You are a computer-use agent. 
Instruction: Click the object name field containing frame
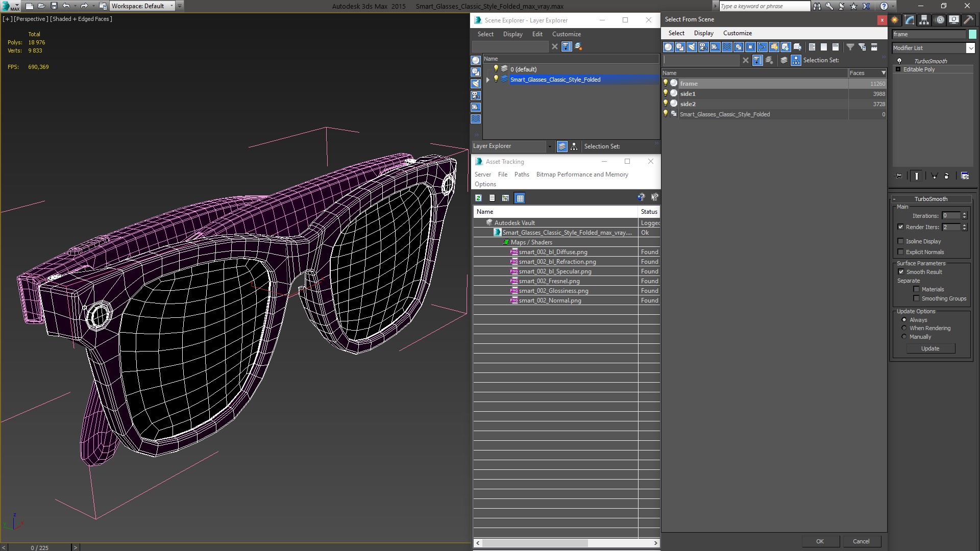(x=929, y=34)
